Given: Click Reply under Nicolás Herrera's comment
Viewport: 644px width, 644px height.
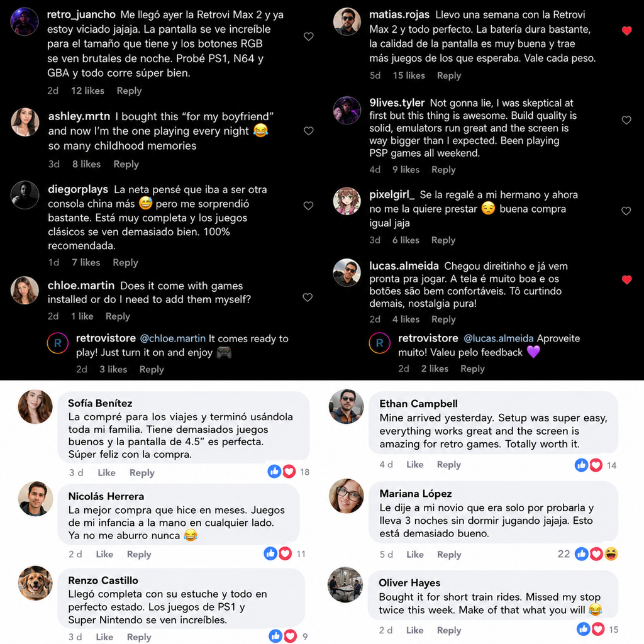Looking at the screenshot, I should (139, 555).
